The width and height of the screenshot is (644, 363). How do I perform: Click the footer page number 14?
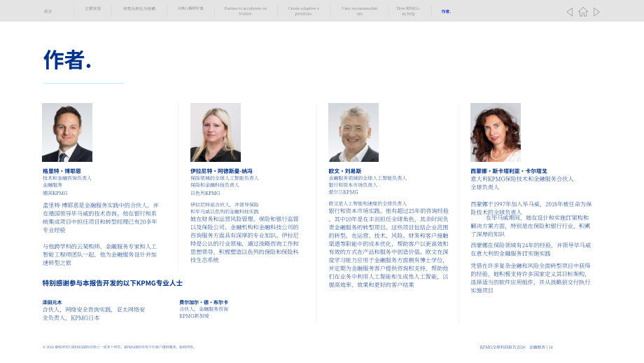coord(551,348)
